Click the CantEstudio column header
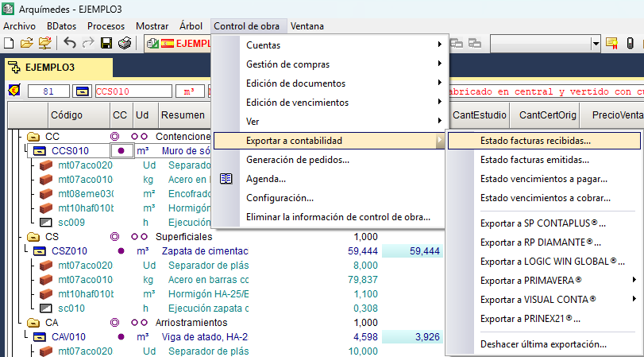The image size is (644, 357). 480,115
